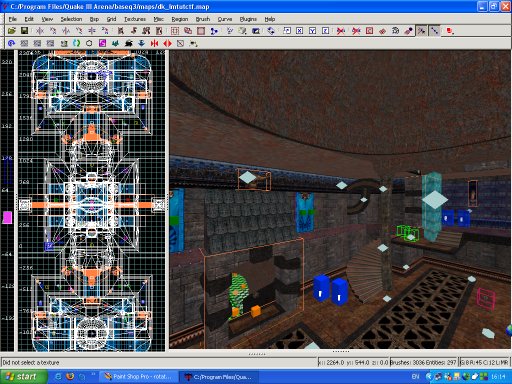Open the Plugins menu
The height and width of the screenshot is (384, 512).
pos(248,19)
